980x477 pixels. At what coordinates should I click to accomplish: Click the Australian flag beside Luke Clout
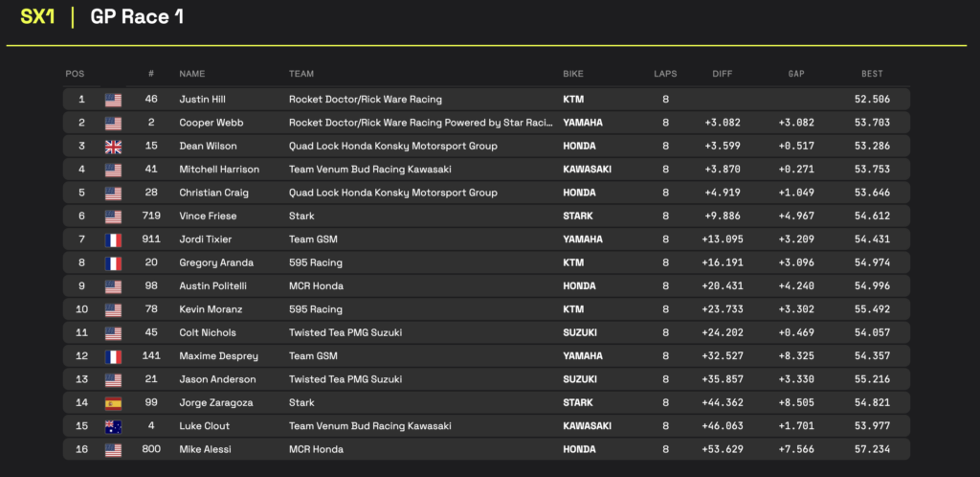click(113, 426)
